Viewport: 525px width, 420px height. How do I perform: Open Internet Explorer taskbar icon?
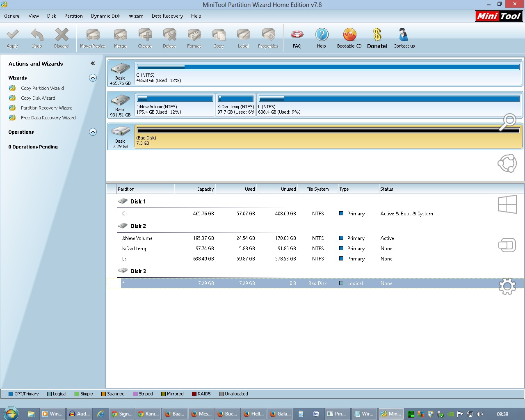tap(100, 414)
